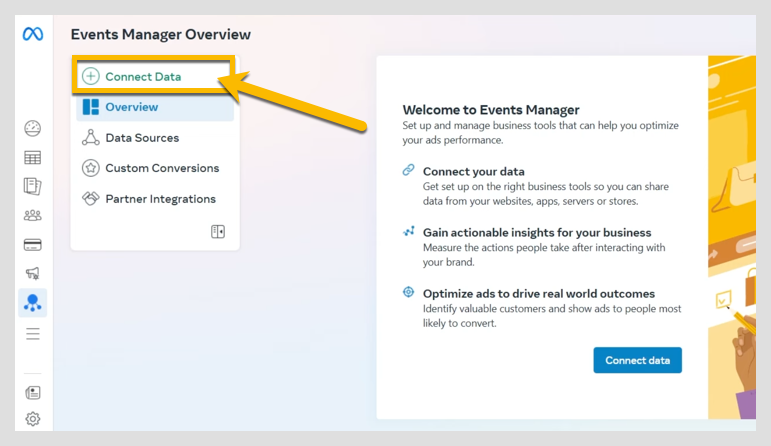Click the green plus icon beside Connect Data
The width and height of the screenshot is (771, 446).
[91, 77]
